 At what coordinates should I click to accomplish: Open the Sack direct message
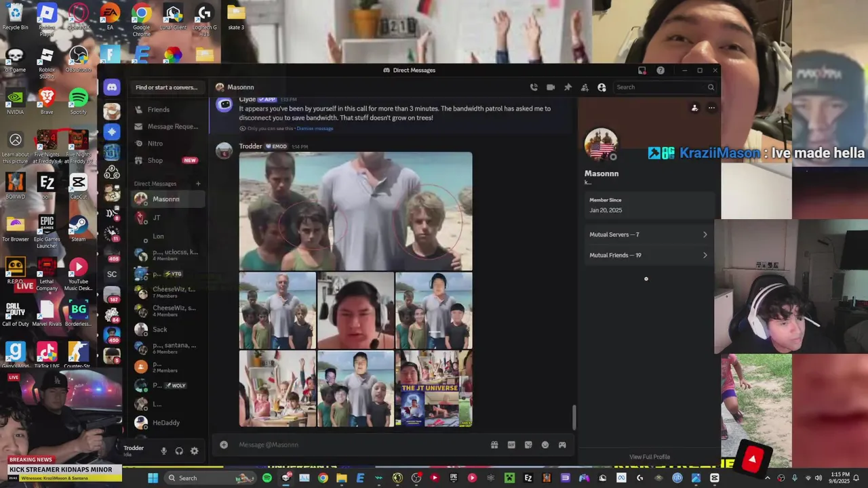click(167, 329)
